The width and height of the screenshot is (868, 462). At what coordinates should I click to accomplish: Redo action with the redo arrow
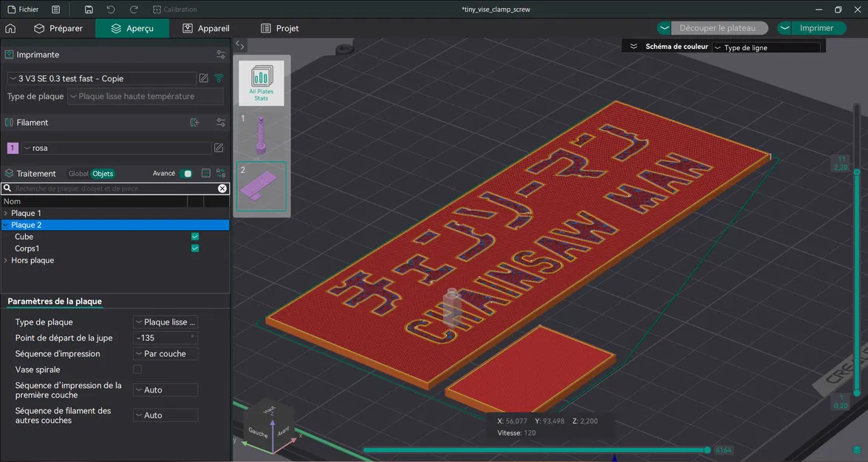[x=134, y=10]
